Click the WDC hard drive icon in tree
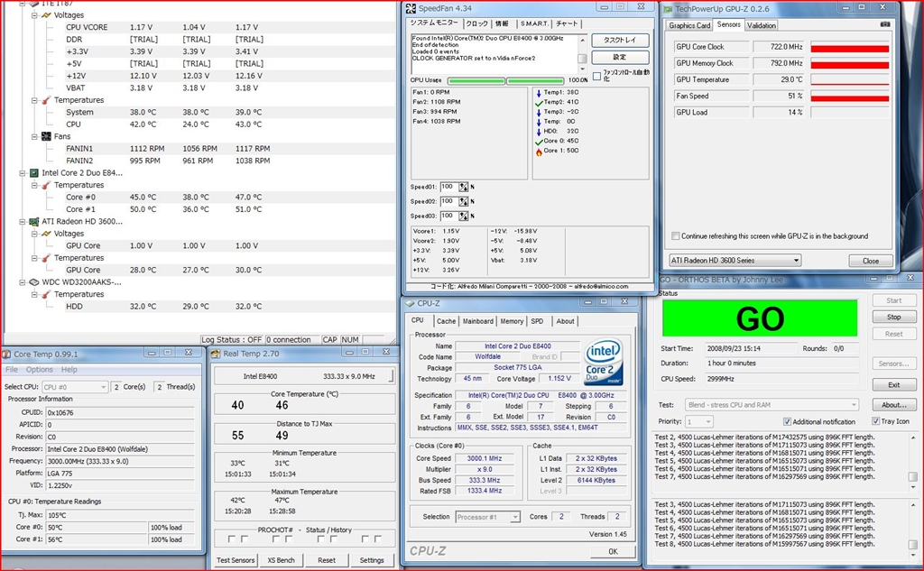This screenshot has height=571, width=924. coord(34,282)
